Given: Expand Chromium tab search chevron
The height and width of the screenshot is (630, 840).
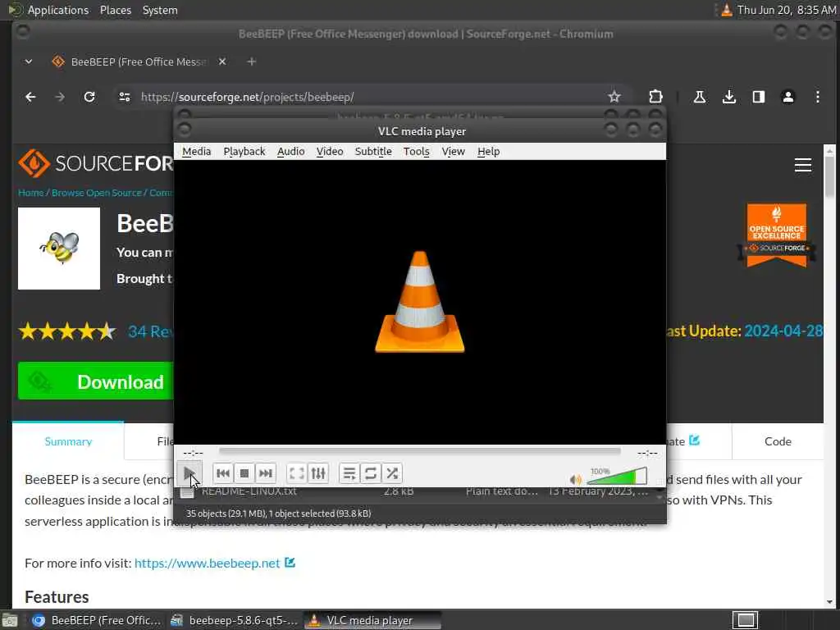Looking at the screenshot, I should pos(29,62).
